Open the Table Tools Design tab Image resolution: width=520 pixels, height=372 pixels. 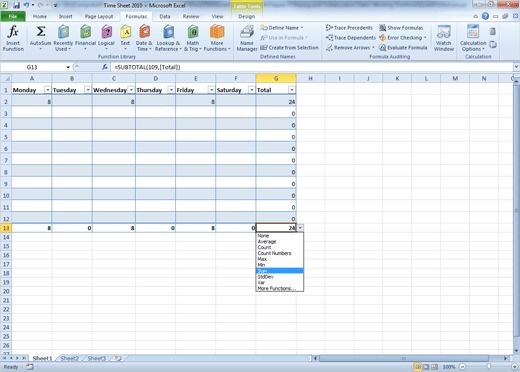[x=247, y=16]
